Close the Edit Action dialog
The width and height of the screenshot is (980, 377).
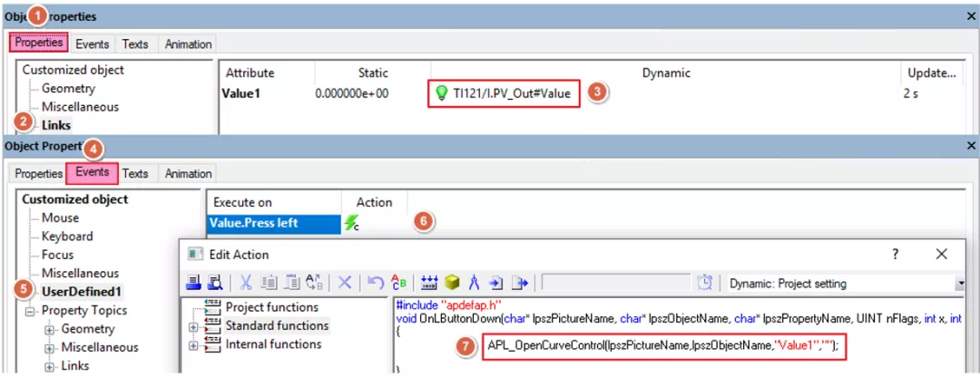pos(941,254)
